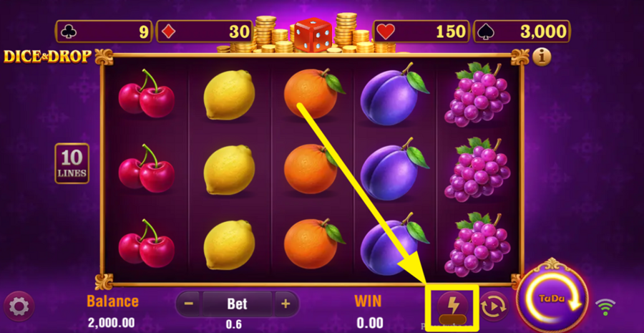Select the heart jackpot value 150
Screen dimensions: 644x333
pos(421,32)
